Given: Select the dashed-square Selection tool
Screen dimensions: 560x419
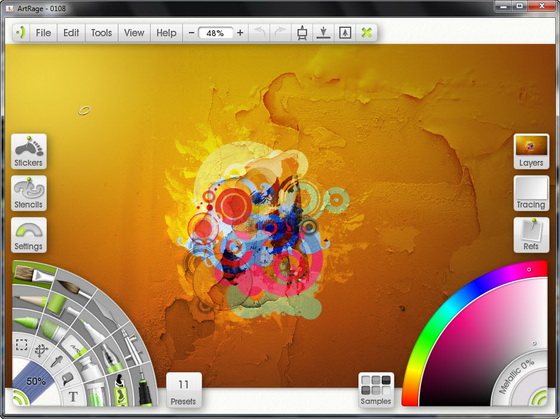Looking at the screenshot, I should [x=22, y=345].
